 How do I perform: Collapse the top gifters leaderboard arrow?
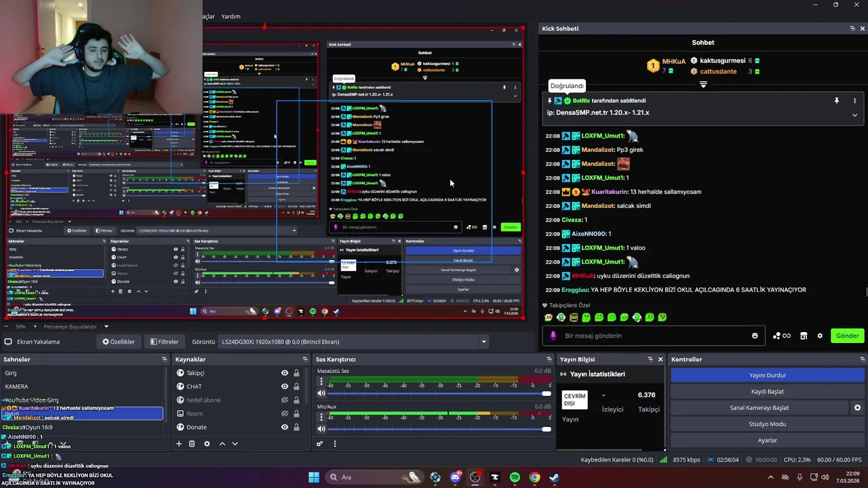(703, 85)
